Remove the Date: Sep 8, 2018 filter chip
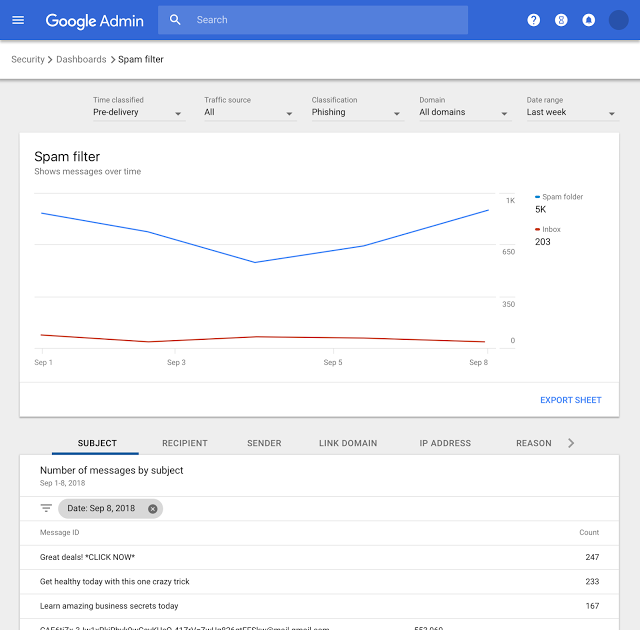Viewport: 640px width, 630px height. [x=153, y=509]
